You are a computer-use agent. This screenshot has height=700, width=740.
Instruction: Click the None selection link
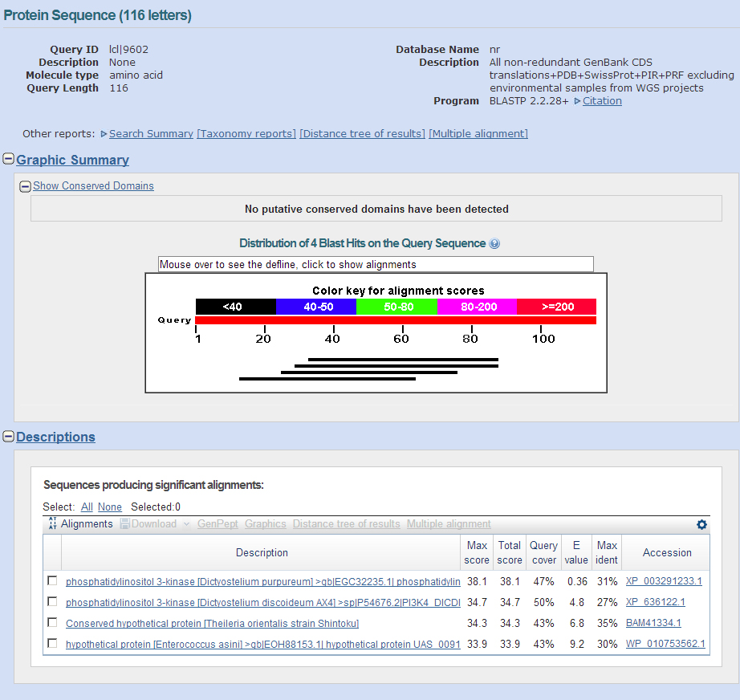coord(110,507)
